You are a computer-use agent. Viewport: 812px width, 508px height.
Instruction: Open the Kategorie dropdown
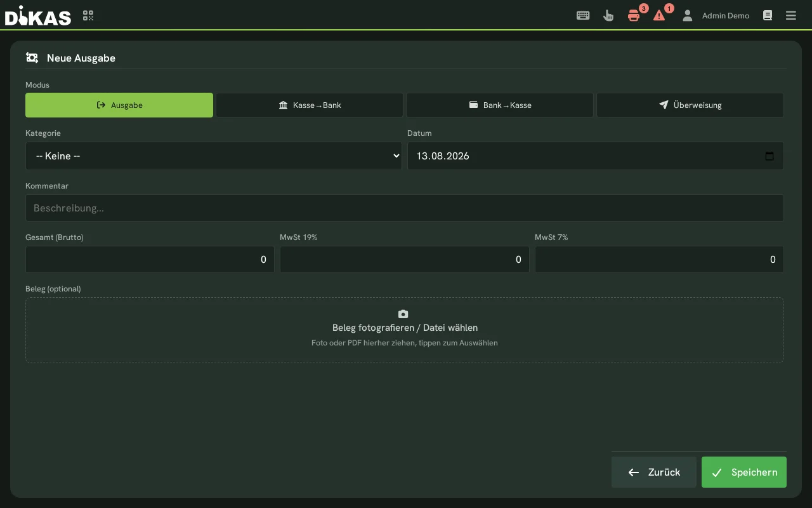[214, 156]
